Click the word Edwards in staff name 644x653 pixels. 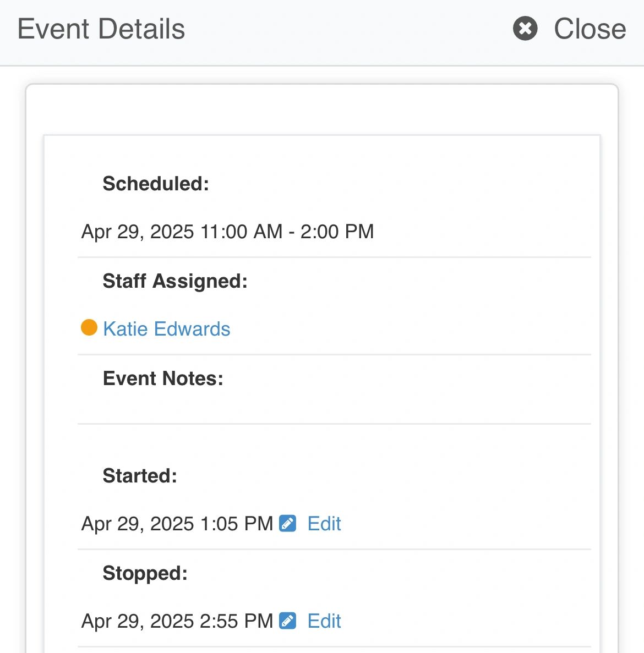tap(192, 329)
